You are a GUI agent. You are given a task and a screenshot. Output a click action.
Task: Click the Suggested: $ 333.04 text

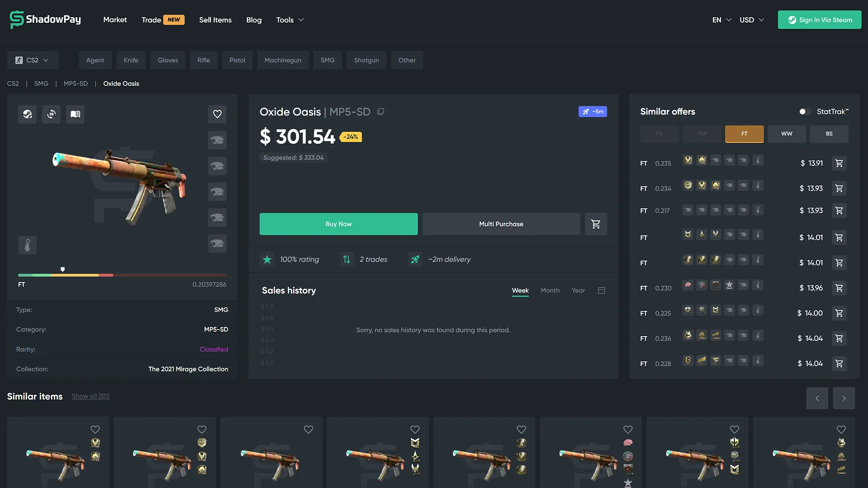pos(293,158)
